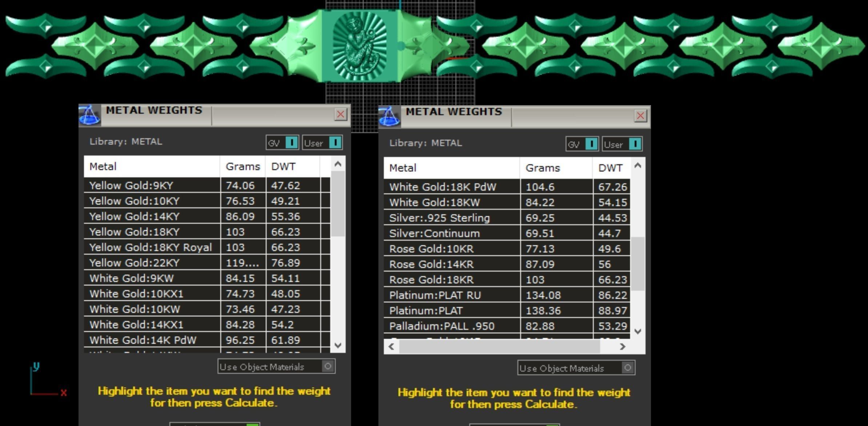The image size is (868, 426).
Task: Enable Use Object Materials in the left panel
Action: tap(327, 366)
